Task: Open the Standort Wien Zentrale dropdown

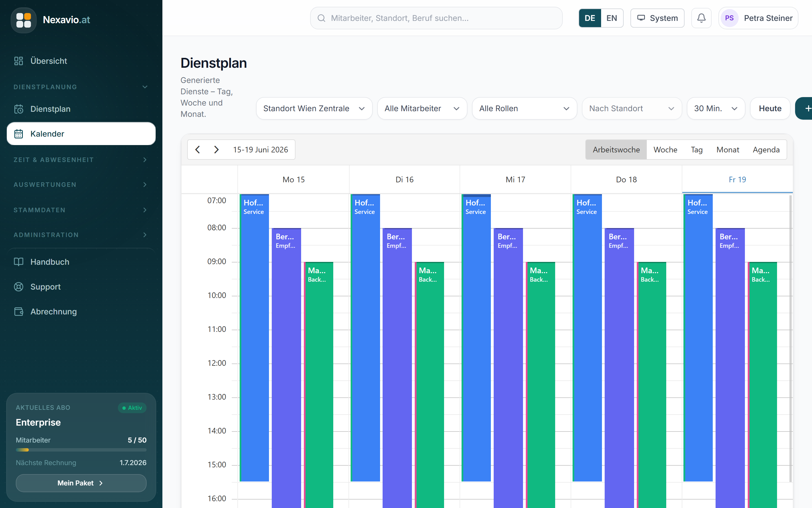Action: (x=314, y=109)
